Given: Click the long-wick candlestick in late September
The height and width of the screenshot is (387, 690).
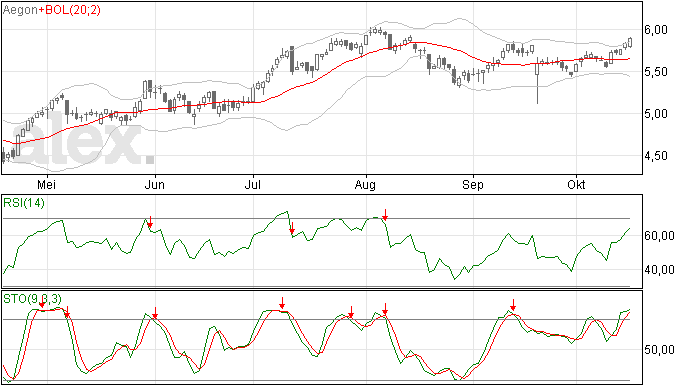Looking at the screenshot, I should point(537,81).
